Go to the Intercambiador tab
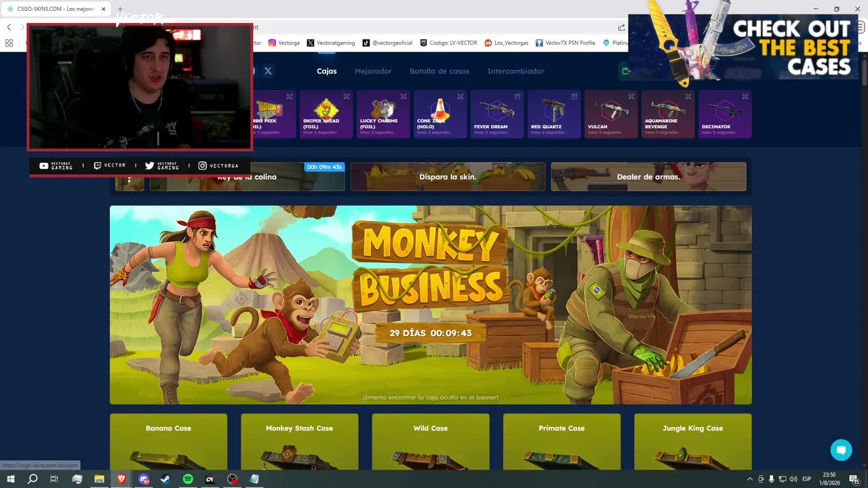 [515, 71]
